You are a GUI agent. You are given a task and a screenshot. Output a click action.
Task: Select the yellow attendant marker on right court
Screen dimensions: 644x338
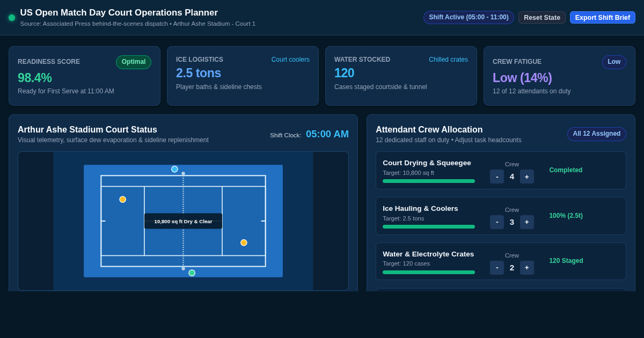[244, 243]
